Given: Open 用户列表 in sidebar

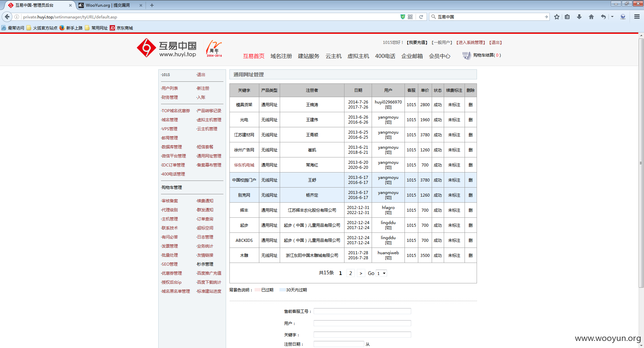Looking at the screenshot, I should 169,88.
